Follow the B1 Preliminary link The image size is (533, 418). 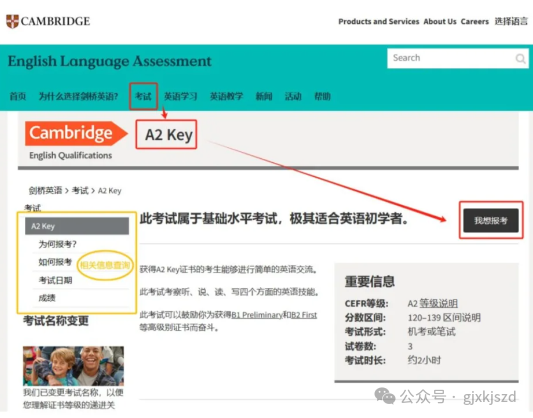pos(257,315)
